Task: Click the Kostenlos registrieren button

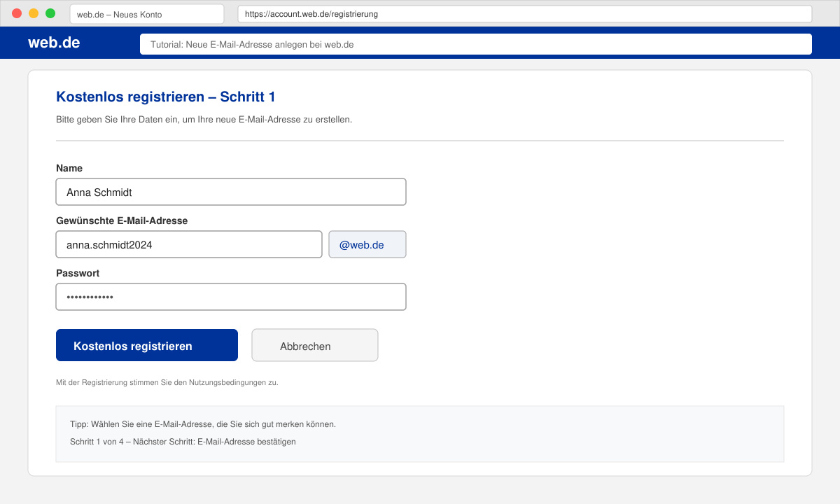Action: (147, 345)
